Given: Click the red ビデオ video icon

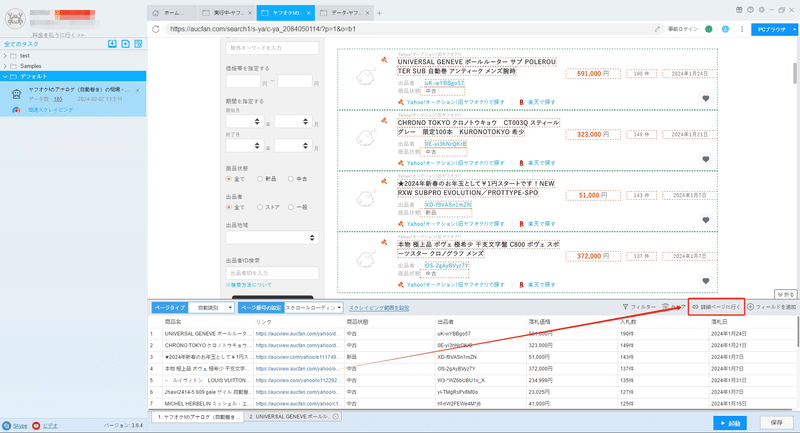Looking at the screenshot, I should point(36,425).
